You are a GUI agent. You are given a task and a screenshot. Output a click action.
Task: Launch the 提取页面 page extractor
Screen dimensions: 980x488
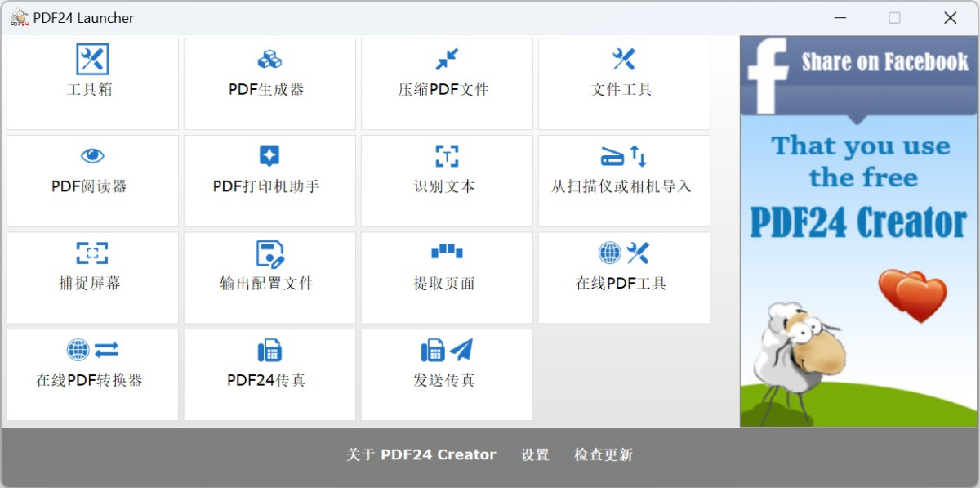coord(446,275)
